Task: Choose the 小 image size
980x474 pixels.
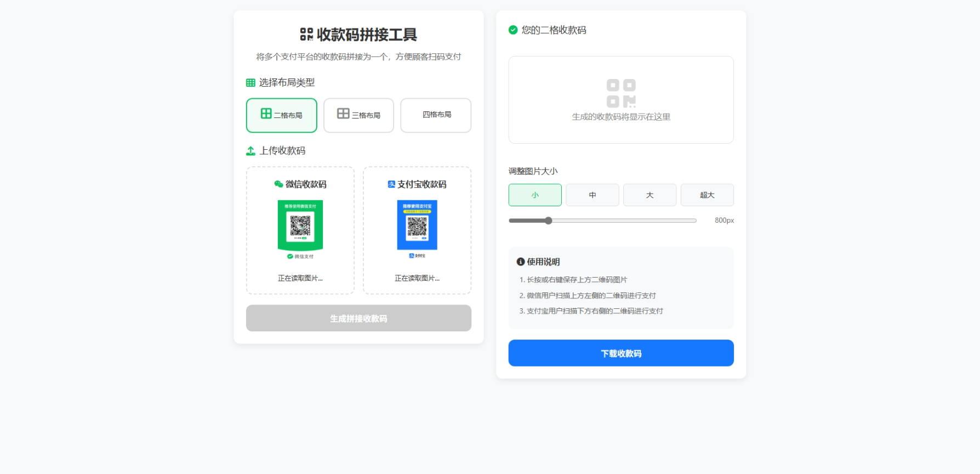Action: pyautogui.click(x=535, y=195)
